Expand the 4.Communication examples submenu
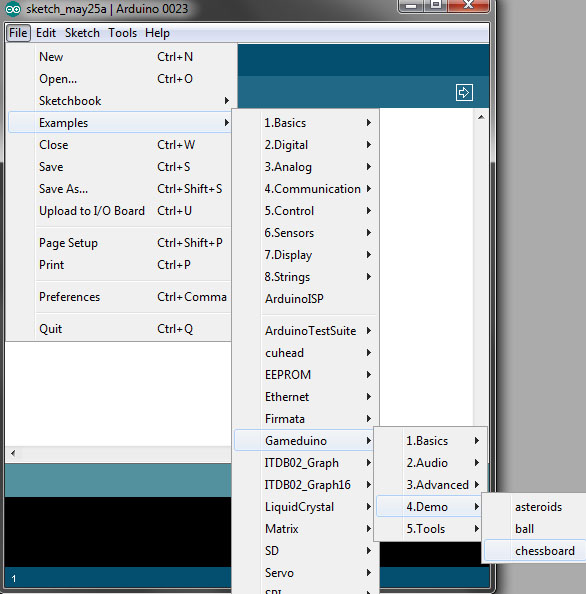586x594 pixels. tap(306, 189)
